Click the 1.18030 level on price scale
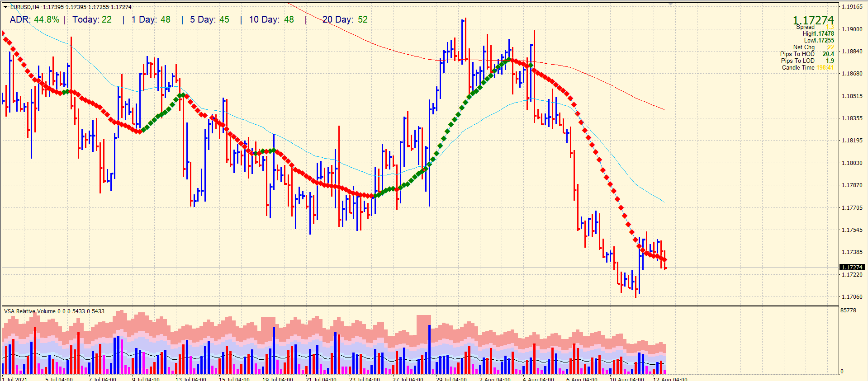The width and height of the screenshot is (868, 381). click(x=852, y=163)
